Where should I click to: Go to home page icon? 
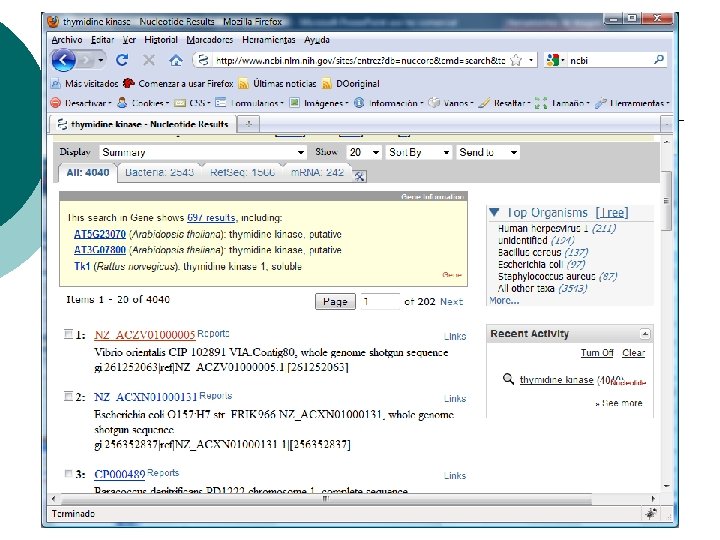(x=175, y=60)
